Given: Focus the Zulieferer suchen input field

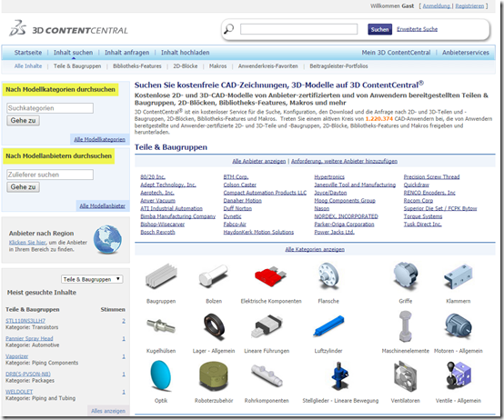Looking at the screenshot, I should (x=50, y=175).
